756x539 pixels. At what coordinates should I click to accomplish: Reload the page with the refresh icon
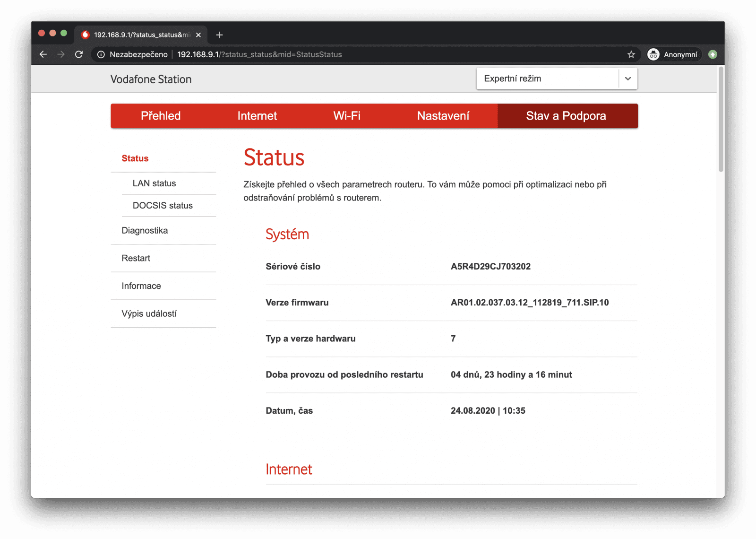79,54
